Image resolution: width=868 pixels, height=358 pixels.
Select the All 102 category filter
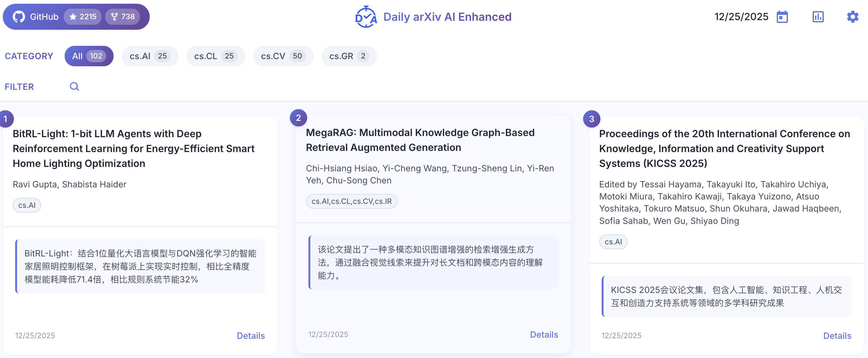[89, 56]
